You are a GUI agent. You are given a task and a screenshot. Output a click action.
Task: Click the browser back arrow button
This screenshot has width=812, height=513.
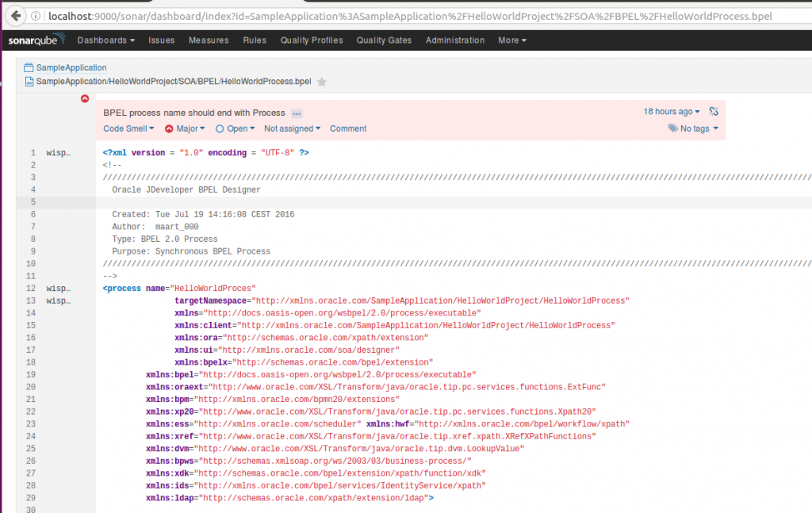[x=15, y=15]
